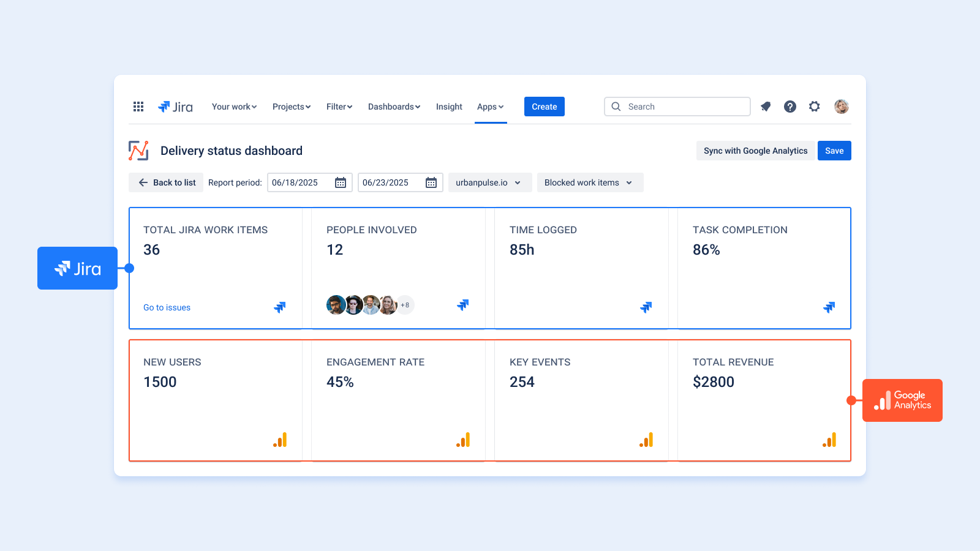The height and width of the screenshot is (551, 980).
Task: Click the 254 key events value
Action: (522, 382)
